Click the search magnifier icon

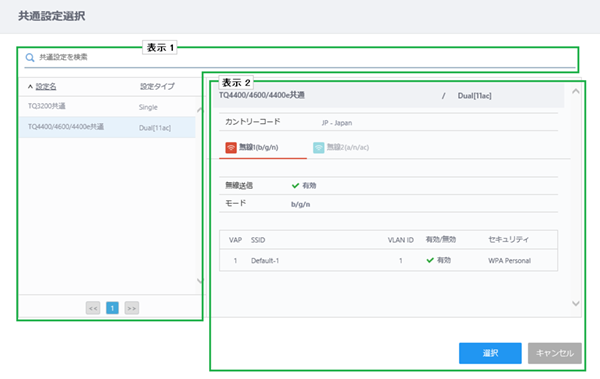pyautogui.click(x=30, y=58)
